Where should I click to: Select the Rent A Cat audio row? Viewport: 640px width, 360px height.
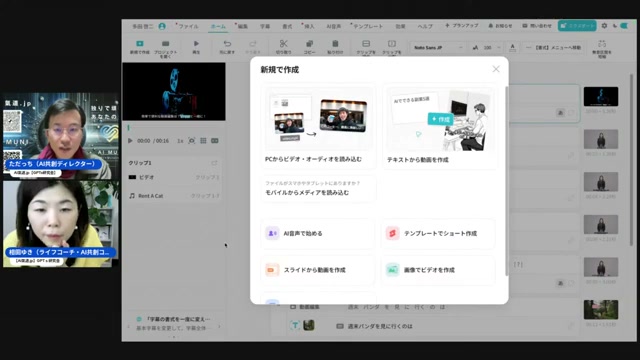[x=174, y=196]
